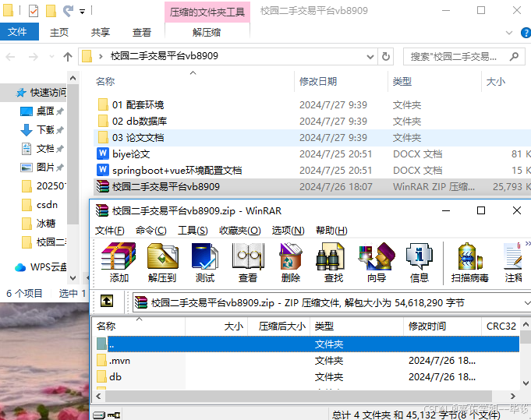Sort WinRAR list by CRC32

pos(501,326)
